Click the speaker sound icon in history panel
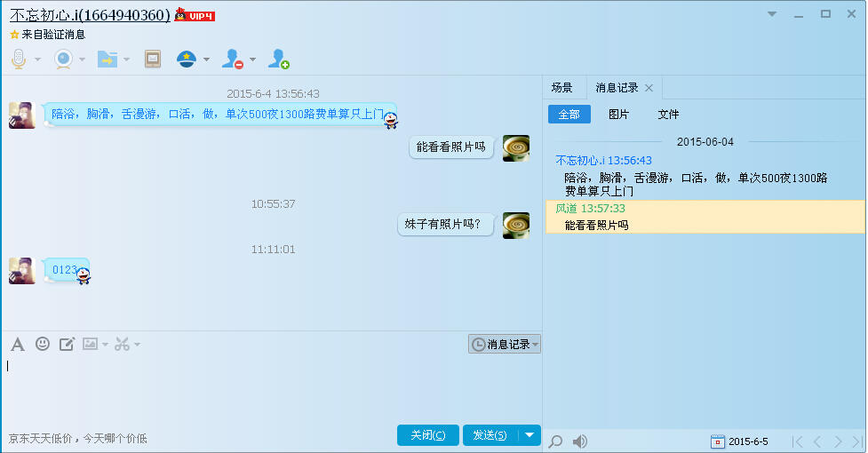 [x=579, y=441]
